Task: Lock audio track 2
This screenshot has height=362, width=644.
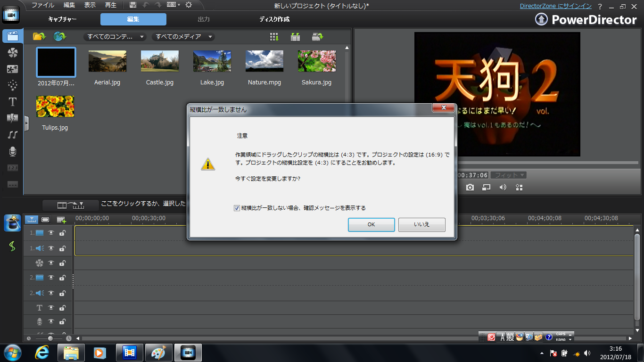Action: coord(62,293)
